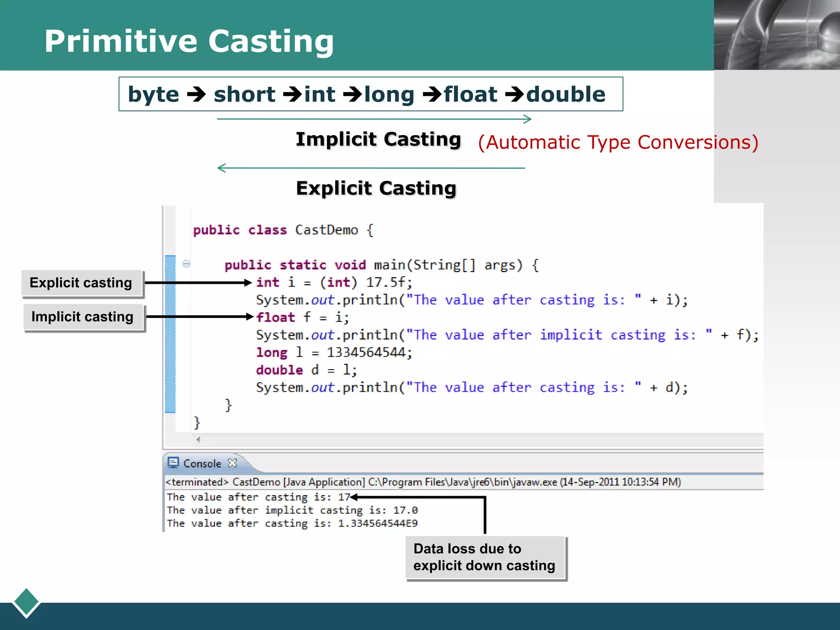Click console output line ending 17.0
Screen dimensions: 840x630
[292, 510]
